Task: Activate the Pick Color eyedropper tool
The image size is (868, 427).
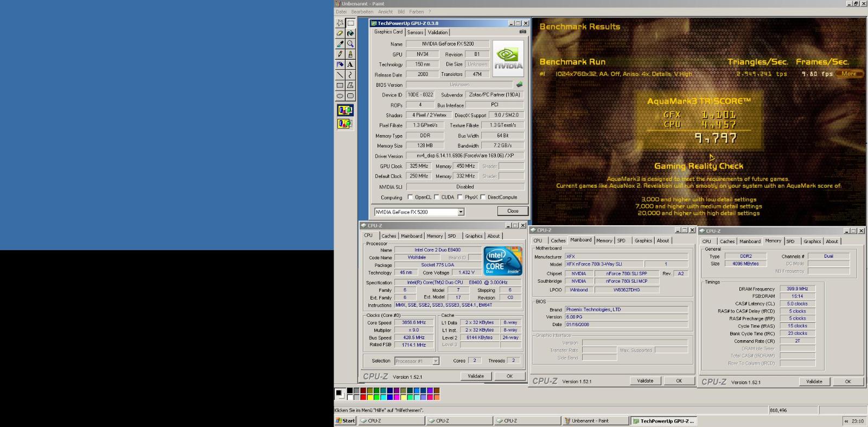Action: click(340, 43)
